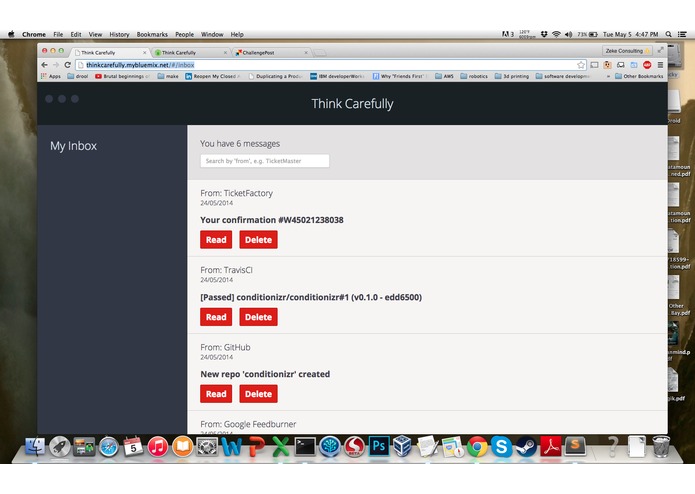Viewport: 695px width, 494px height.
Task: Open the Apps bookmarks shortcut
Action: click(x=51, y=76)
